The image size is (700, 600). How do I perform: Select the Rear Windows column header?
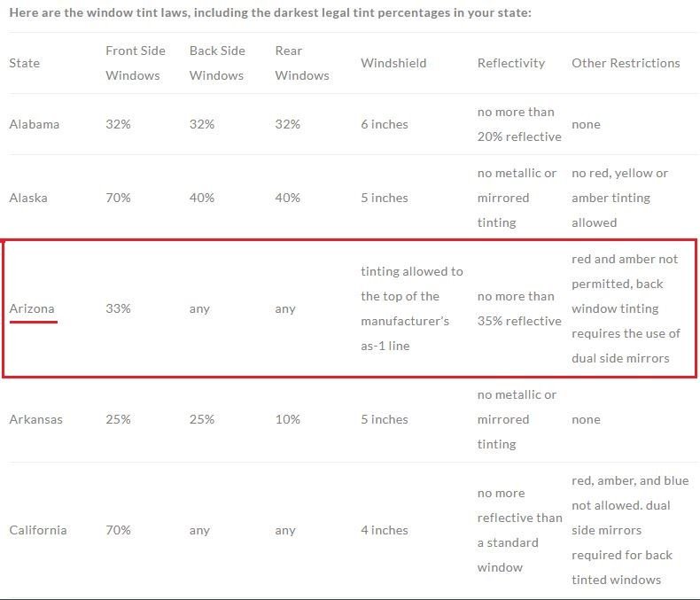[302, 63]
